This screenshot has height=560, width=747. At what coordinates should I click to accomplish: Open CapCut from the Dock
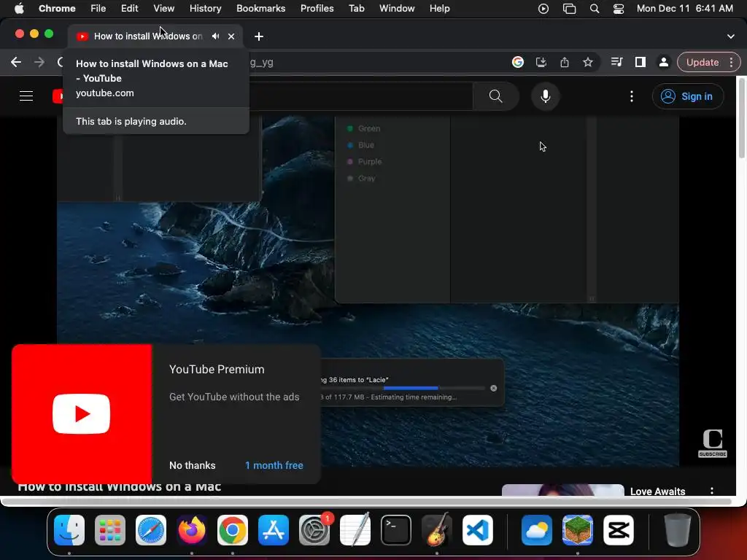(619, 530)
